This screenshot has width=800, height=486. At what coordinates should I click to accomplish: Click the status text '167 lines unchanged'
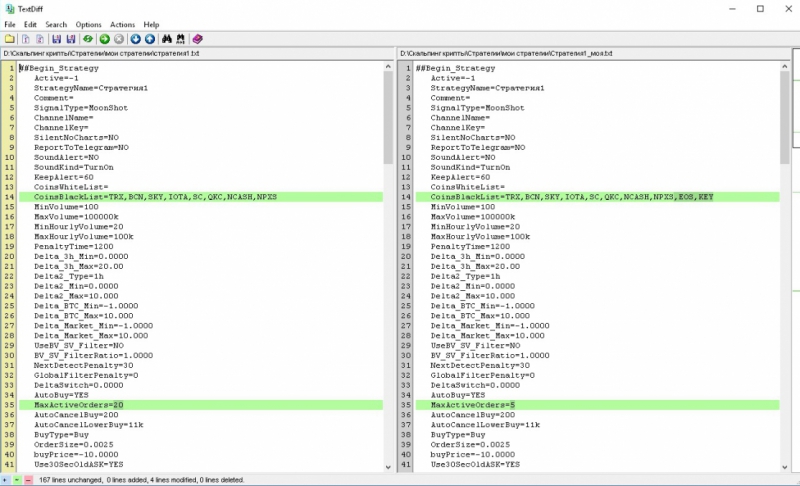[x=70, y=480]
